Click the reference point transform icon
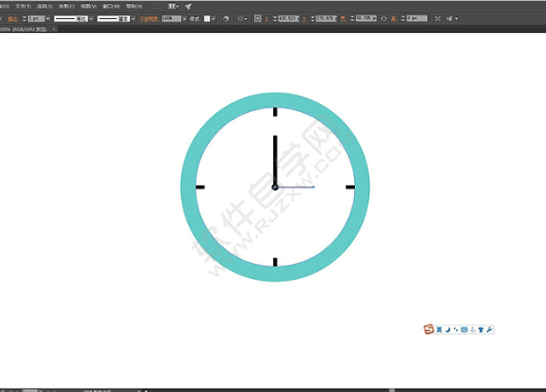This screenshot has height=392, width=546. 258,18
